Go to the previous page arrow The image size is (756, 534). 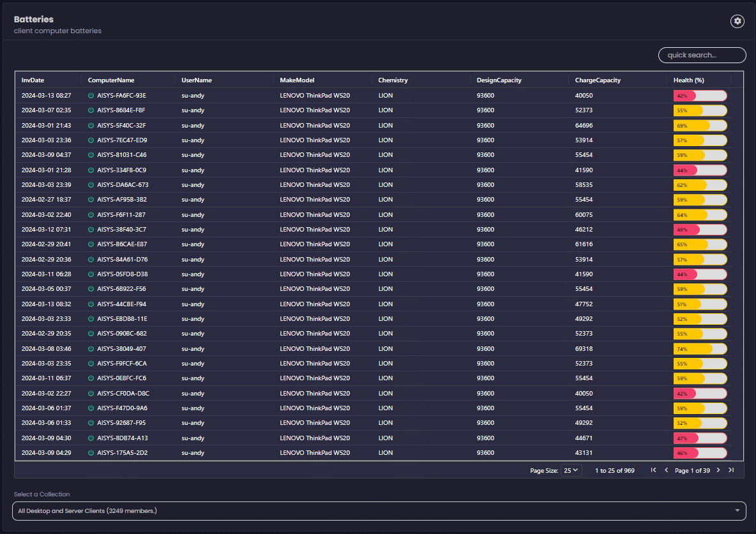pyautogui.click(x=667, y=470)
